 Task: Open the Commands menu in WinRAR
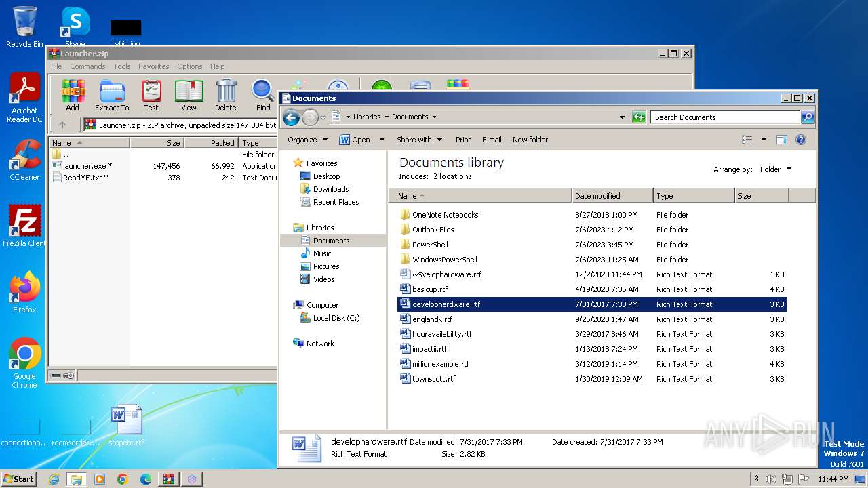[87, 66]
